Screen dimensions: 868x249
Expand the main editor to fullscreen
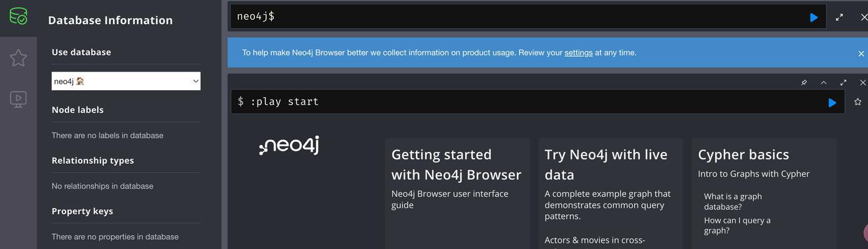click(839, 17)
